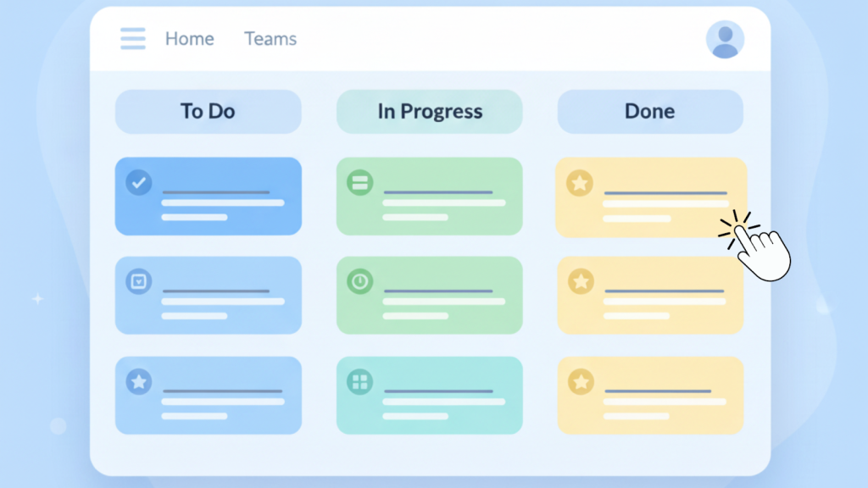Click the star icon on third Done card
868x488 pixels.
(580, 381)
